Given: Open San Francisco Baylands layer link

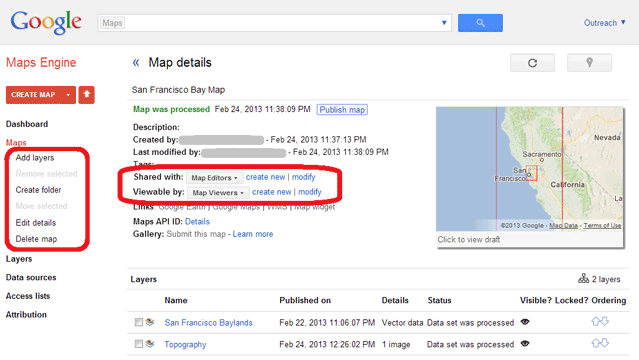Looking at the screenshot, I should click(x=208, y=322).
